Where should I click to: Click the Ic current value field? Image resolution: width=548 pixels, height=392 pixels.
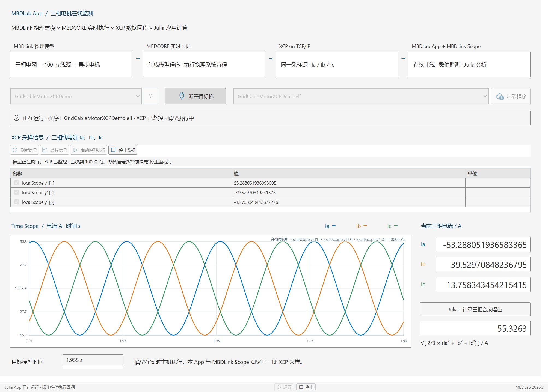tap(483, 285)
